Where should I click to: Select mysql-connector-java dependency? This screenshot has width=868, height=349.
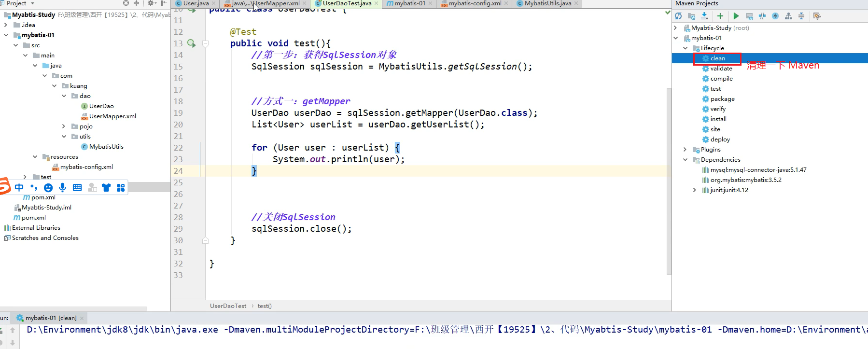(x=754, y=169)
